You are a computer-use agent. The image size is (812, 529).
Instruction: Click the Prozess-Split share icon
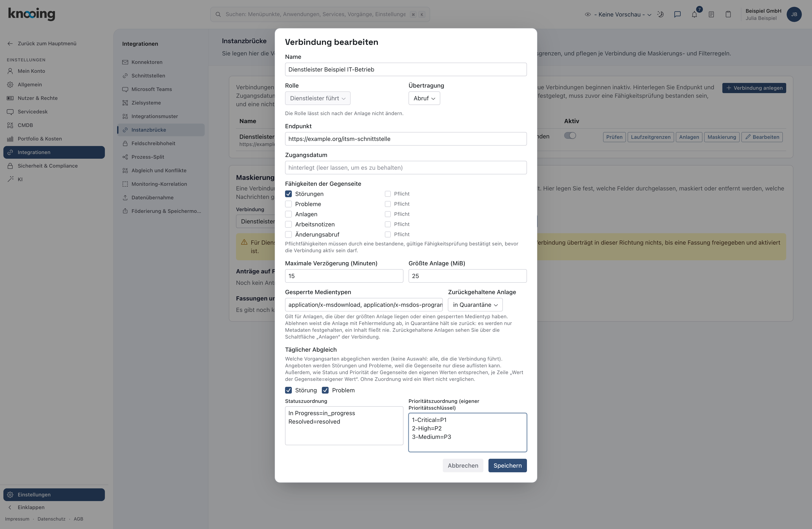(125, 157)
